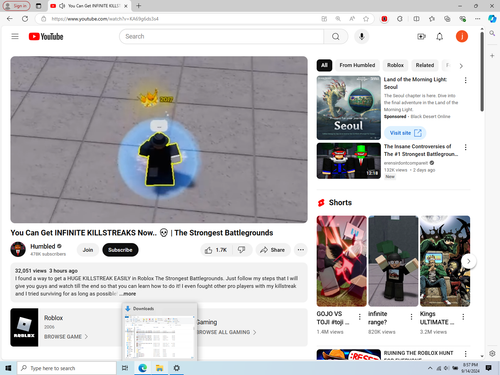This screenshot has width=500, height=375.
Task: Open browser Settings and more menu
Action: (x=477, y=19)
